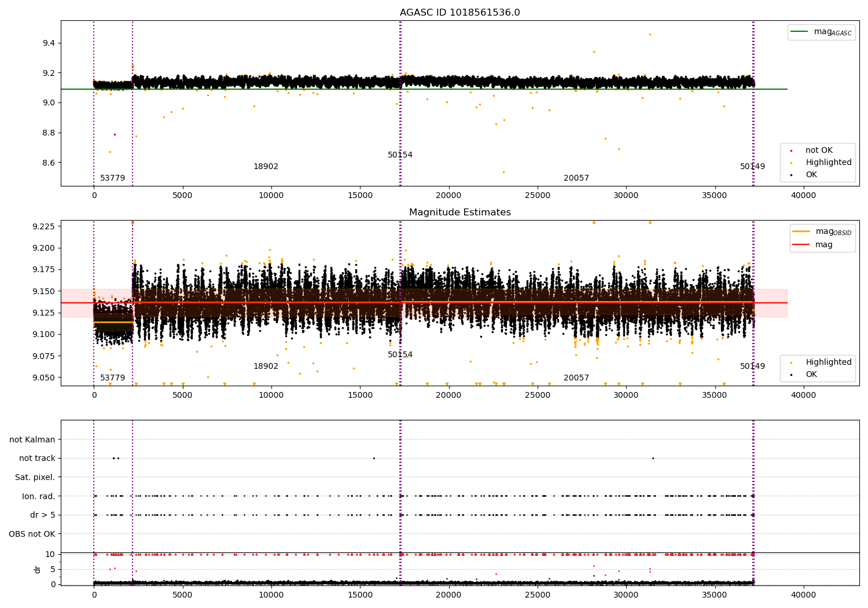Click obsid label 20057 in the top plot
Viewport: 868px width, 608px height.
[576, 178]
